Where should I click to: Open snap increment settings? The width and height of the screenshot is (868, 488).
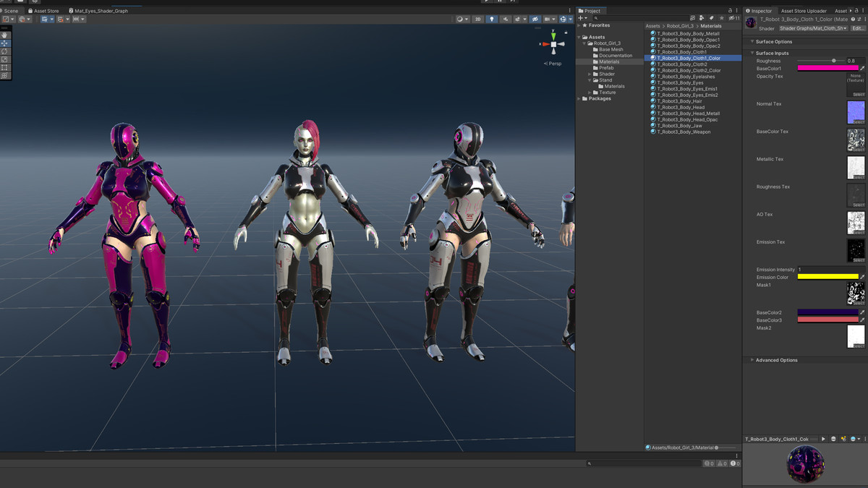click(x=79, y=20)
